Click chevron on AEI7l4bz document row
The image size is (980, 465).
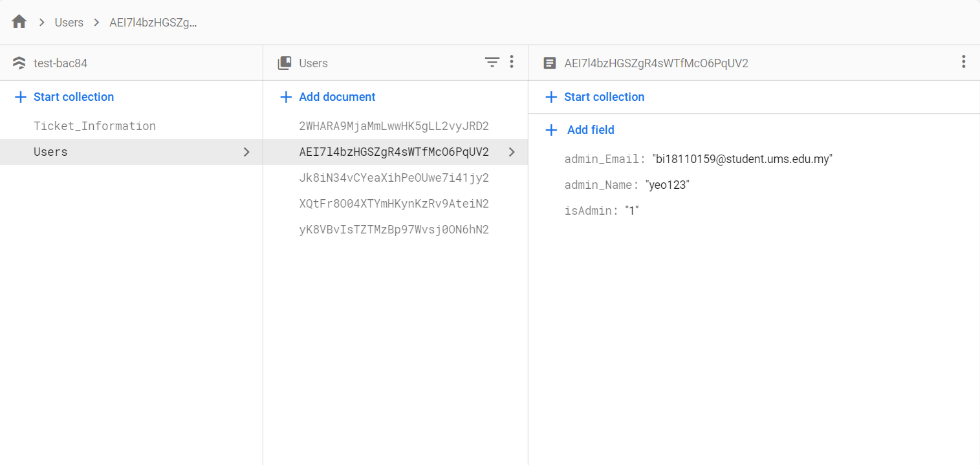(x=512, y=152)
